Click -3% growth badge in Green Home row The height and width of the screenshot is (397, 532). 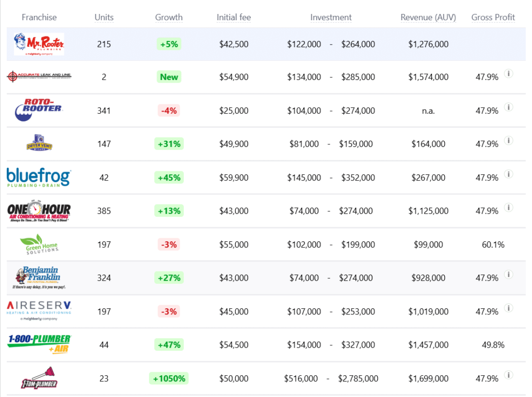click(x=169, y=244)
